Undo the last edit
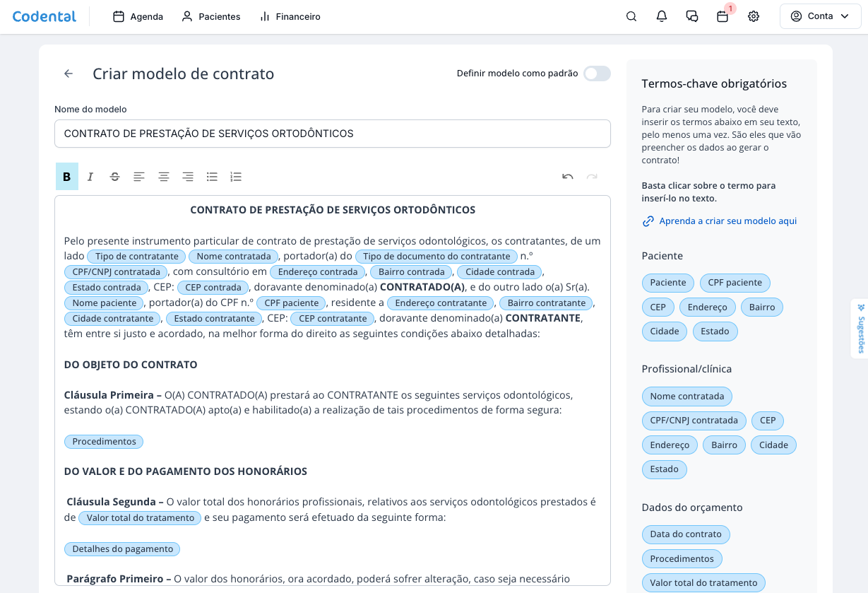 click(567, 177)
